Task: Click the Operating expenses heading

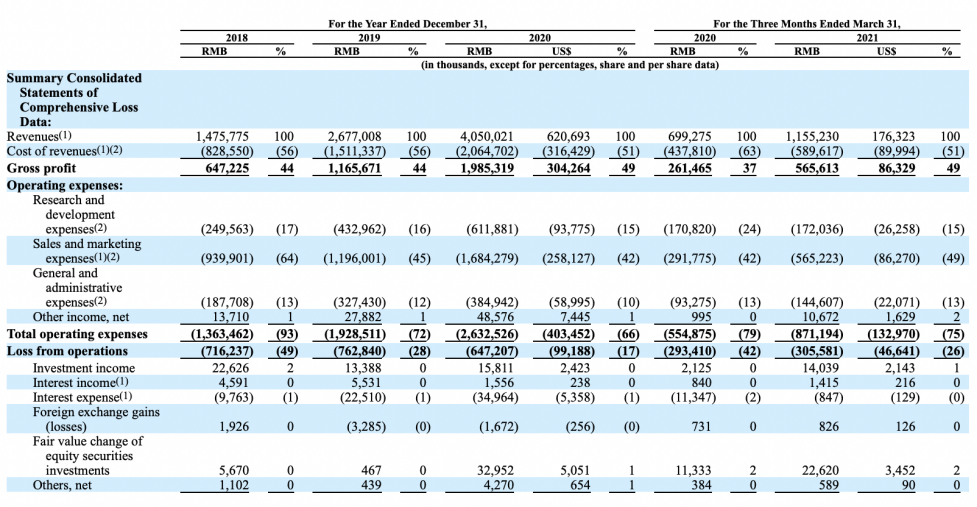Action: click(65, 185)
